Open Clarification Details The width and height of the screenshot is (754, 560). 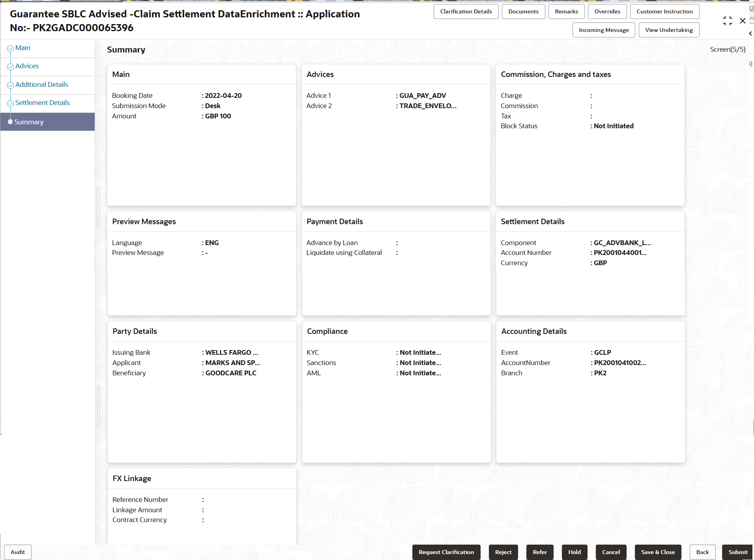point(466,11)
